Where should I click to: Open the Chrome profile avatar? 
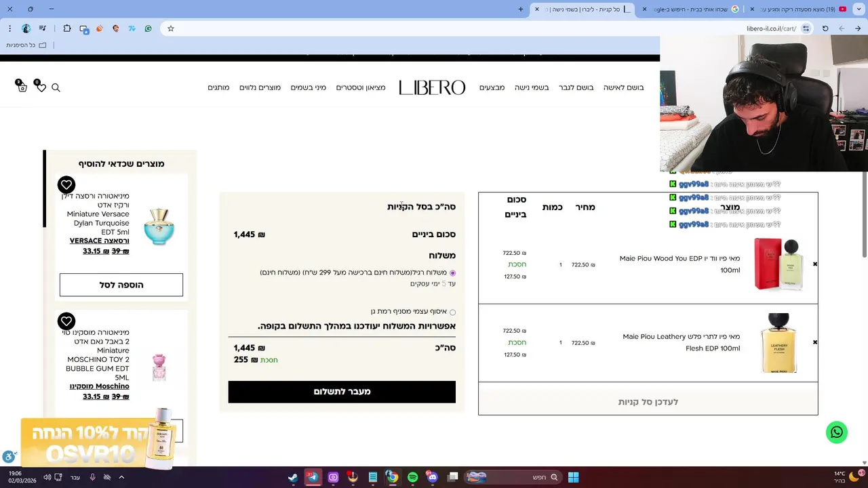[26, 28]
